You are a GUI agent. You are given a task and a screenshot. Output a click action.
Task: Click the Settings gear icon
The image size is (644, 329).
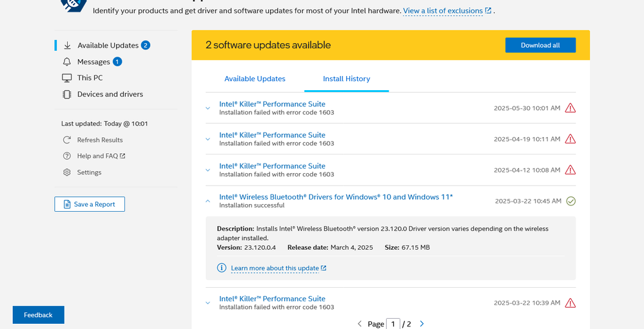66,173
